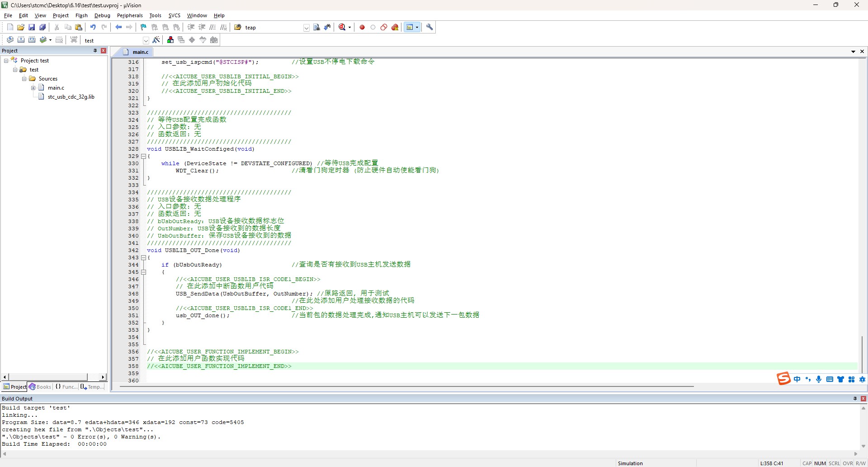Download to flash with the LOAD icon
Image resolution: width=868 pixels, height=467 pixels.
pyautogui.click(x=74, y=40)
